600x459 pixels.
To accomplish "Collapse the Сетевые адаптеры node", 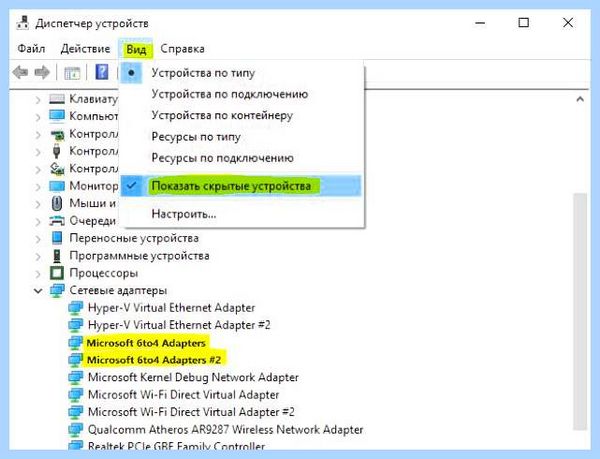I will click(x=38, y=291).
